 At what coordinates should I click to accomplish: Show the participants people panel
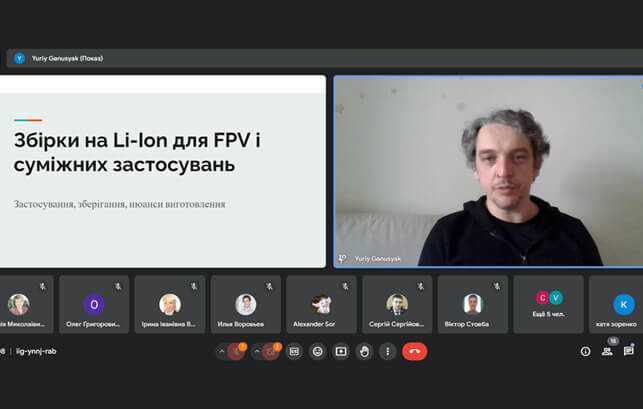coord(607,351)
